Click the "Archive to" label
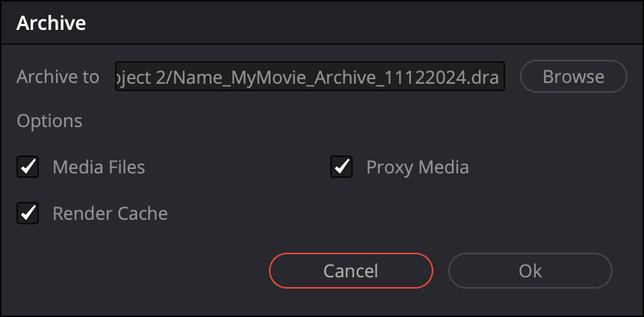This screenshot has height=317, width=644. click(58, 77)
